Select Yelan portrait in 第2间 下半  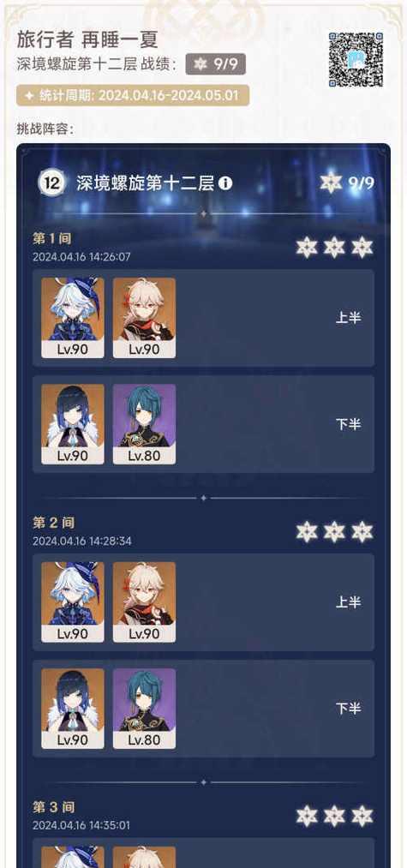pos(73,709)
